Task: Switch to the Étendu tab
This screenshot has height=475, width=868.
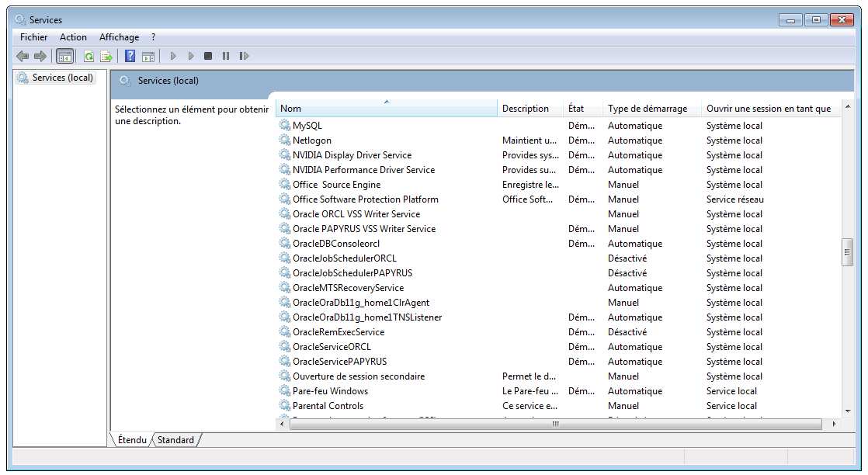Action: point(132,440)
